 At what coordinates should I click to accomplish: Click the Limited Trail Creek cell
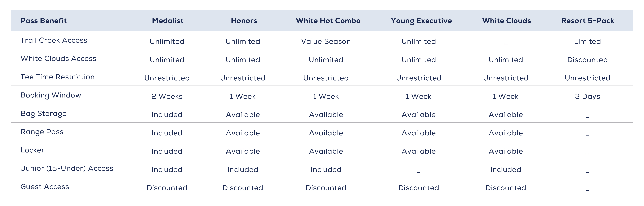(x=587, y=41)
